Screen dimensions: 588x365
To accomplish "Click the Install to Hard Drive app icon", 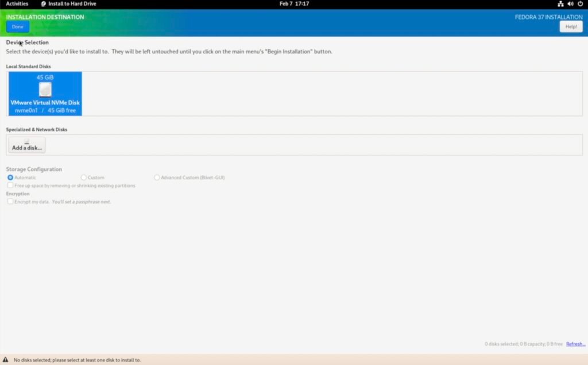I will pyautogui.click(x=44, y=4).
